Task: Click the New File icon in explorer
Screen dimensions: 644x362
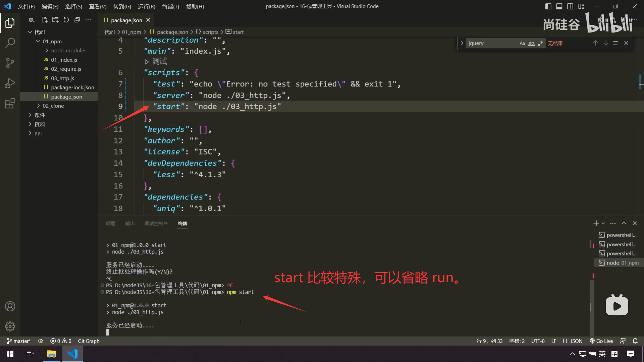Action: click(45, 20)
